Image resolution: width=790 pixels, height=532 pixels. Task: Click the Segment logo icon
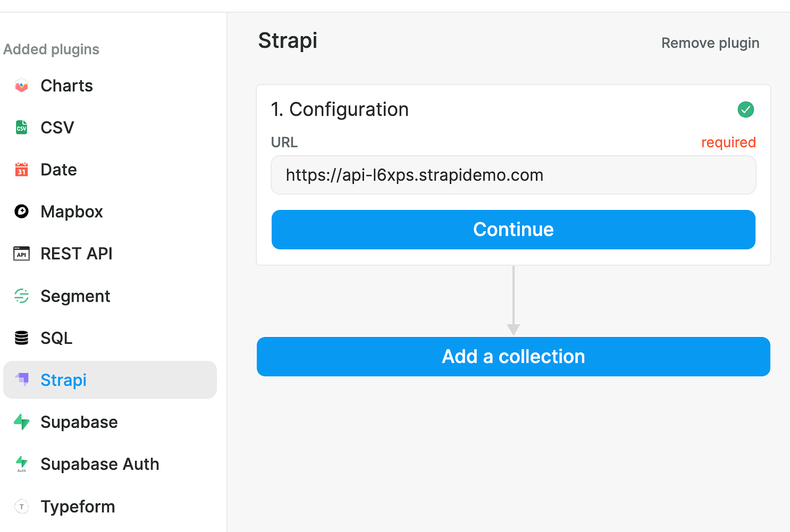click(x=22, y=296)
